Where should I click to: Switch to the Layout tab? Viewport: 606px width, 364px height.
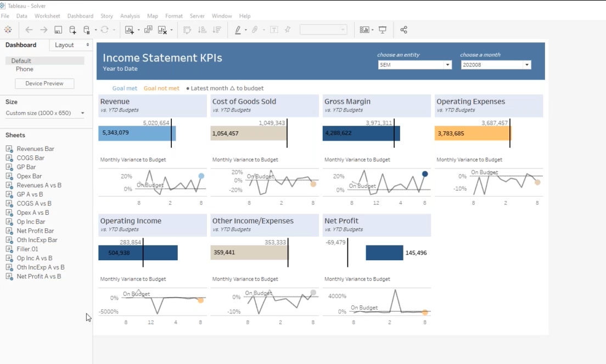[64, 45]
